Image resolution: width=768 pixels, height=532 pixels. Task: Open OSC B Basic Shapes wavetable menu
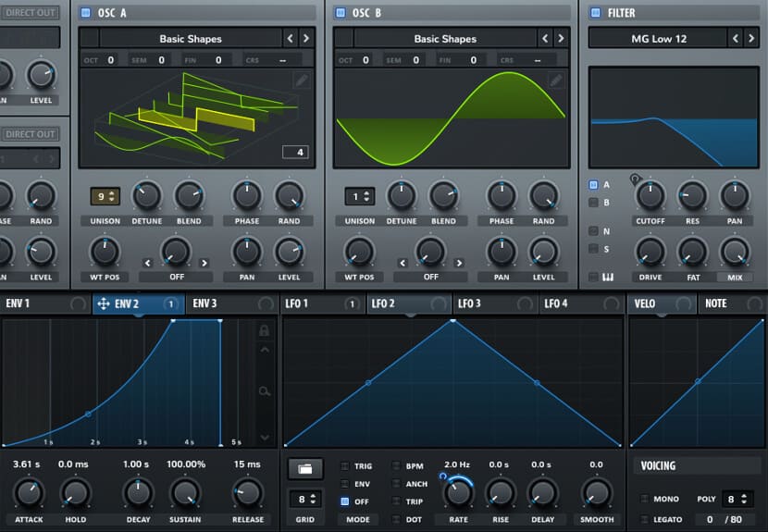pos(445,39)
